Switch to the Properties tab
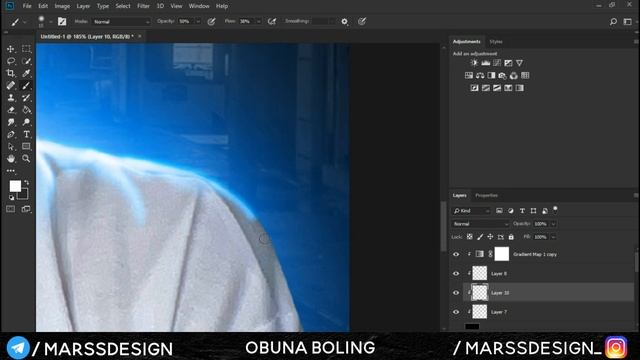640x360 pixels. (486, 196)
